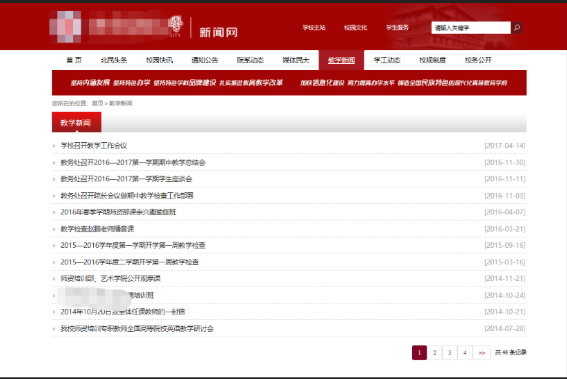Open article 学校召开教学工作会议
Screen dimensions: 567x379
point(94,145)
